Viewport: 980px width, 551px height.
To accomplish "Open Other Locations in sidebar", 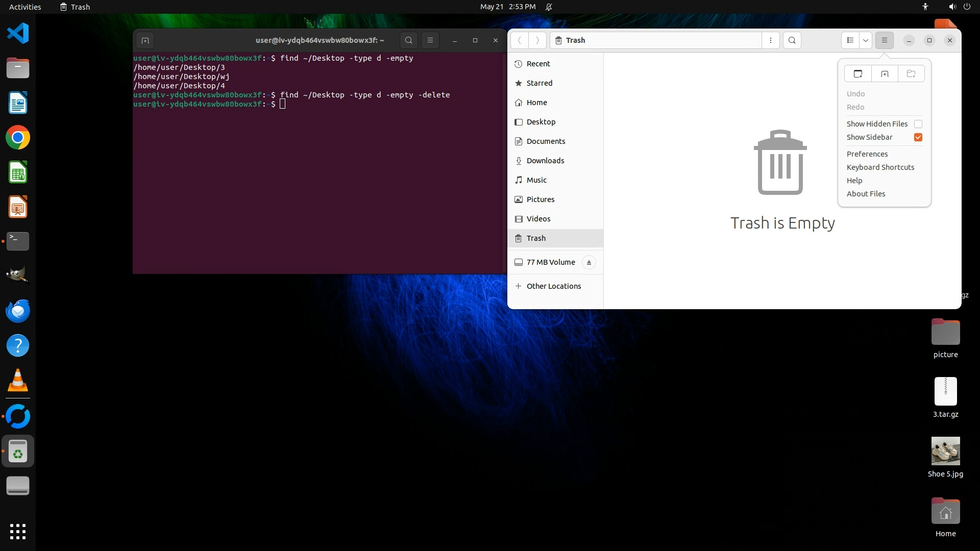I will [553, 286].
